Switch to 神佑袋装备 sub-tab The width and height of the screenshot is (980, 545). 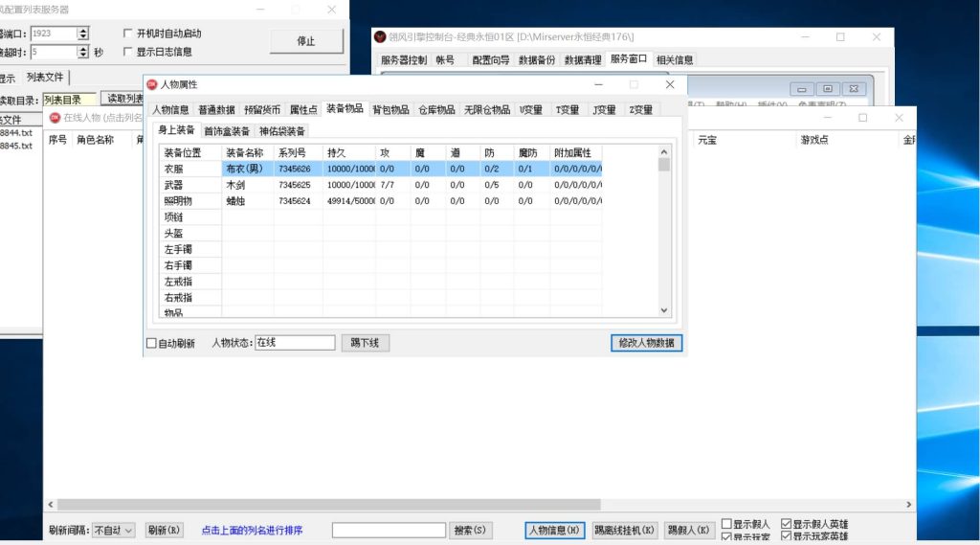tap(282, 131)
